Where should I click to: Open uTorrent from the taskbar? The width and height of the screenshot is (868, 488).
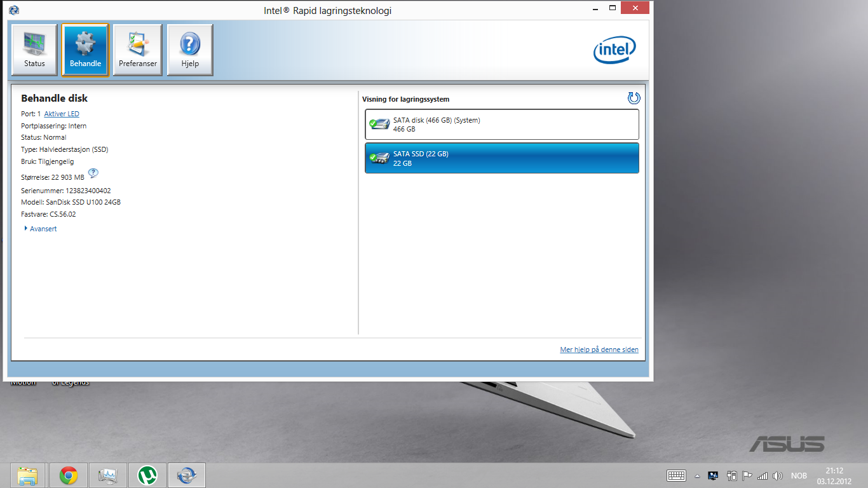(147, 475)
